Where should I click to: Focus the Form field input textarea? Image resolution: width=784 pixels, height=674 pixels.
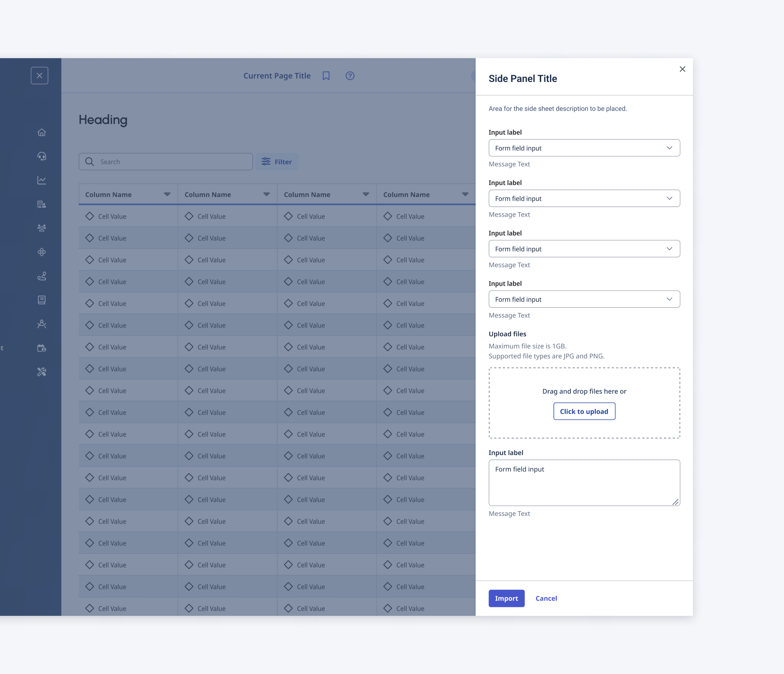(x=584, y=483)
